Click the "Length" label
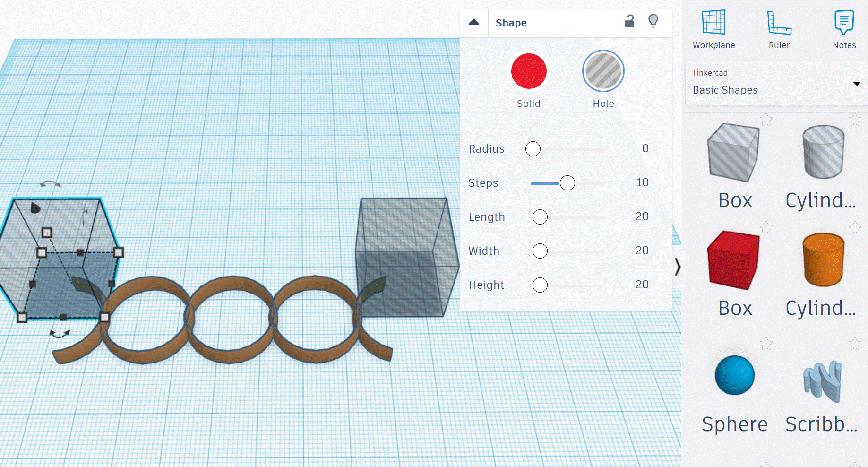This screenshot has width=868, height=467. click(487, 217)
